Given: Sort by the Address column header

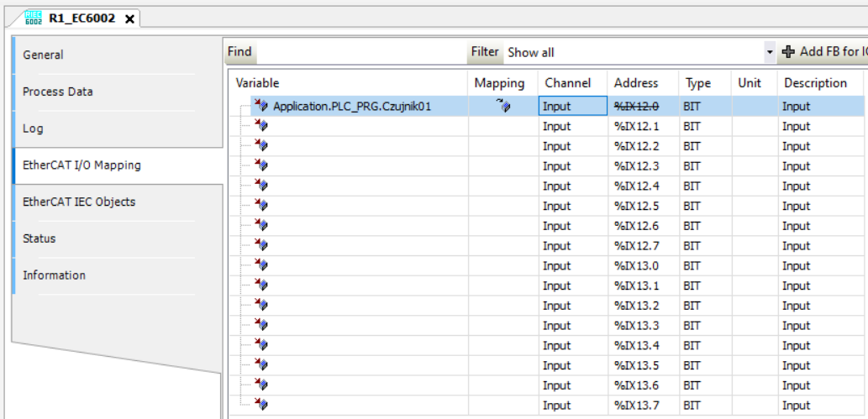Looking at the screenshot, I should (636, 83).
